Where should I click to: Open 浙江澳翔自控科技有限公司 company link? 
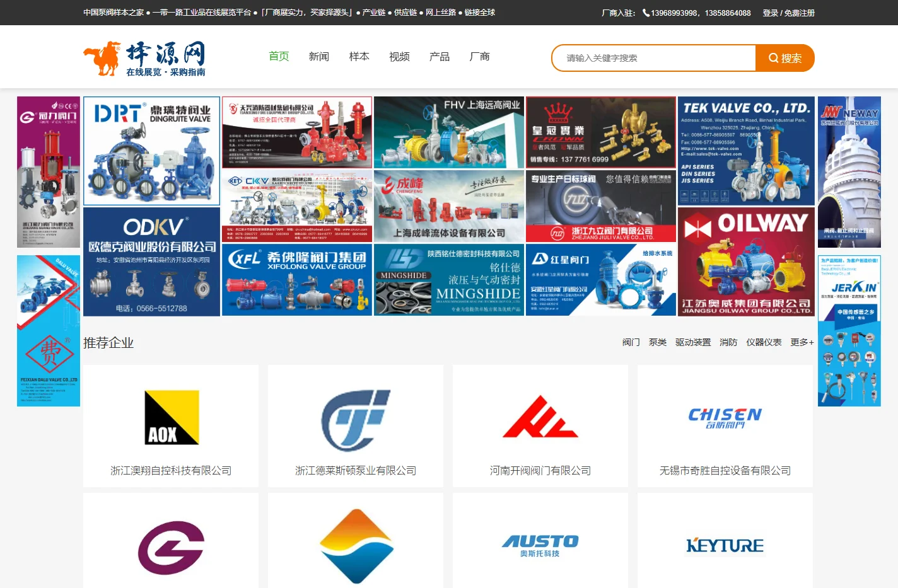(171, 471)
